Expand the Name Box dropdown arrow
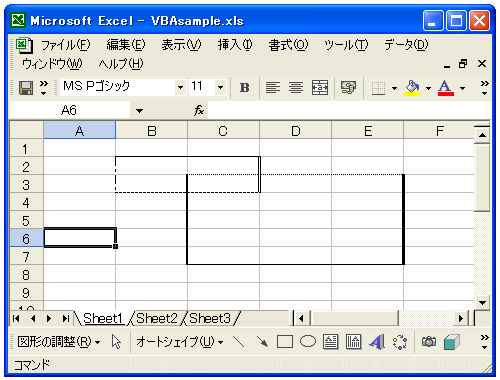Screen dimensions: 500x380 [139, 111]
